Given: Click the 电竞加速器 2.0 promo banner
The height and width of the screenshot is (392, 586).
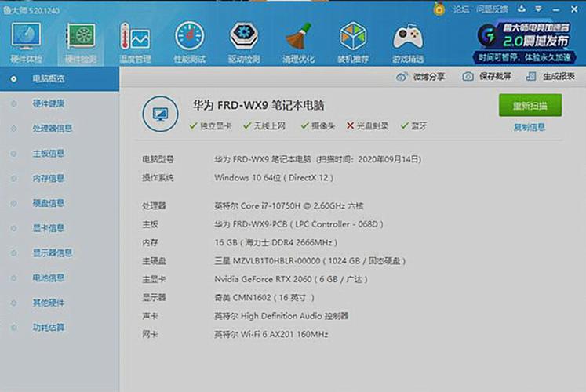Looking at the screenshot, I should pos(525,42).
